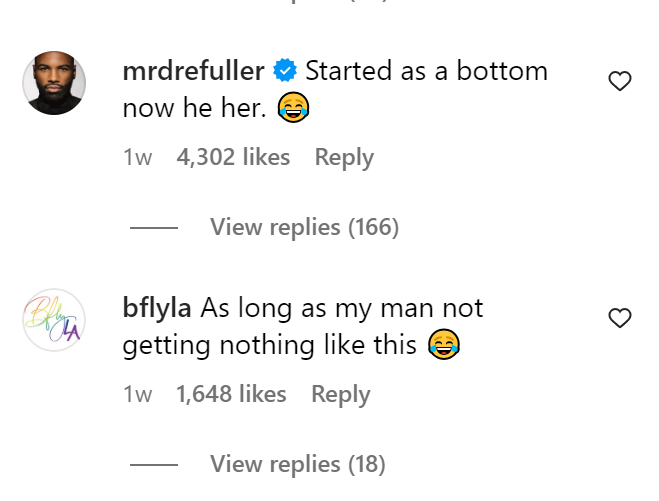Click the horizontal line beside View replies (166)

pyautogui.click(x=154, y=228)
